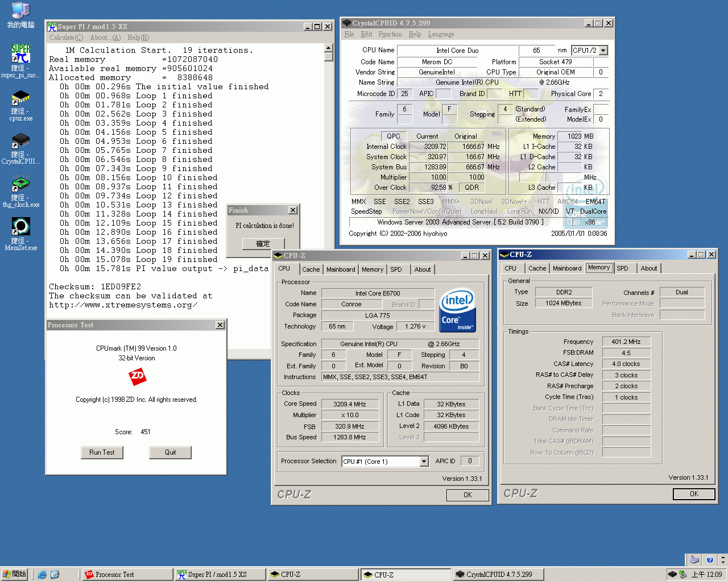Click the ZD logo in Processor Test
This screenshot has width=728, height=582.
137,376
